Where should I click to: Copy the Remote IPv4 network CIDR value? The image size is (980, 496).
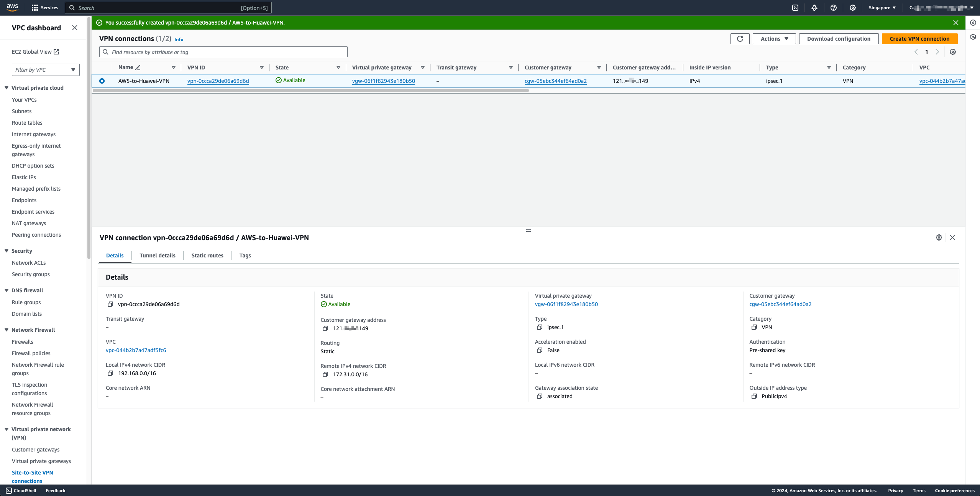pos(325,374)
